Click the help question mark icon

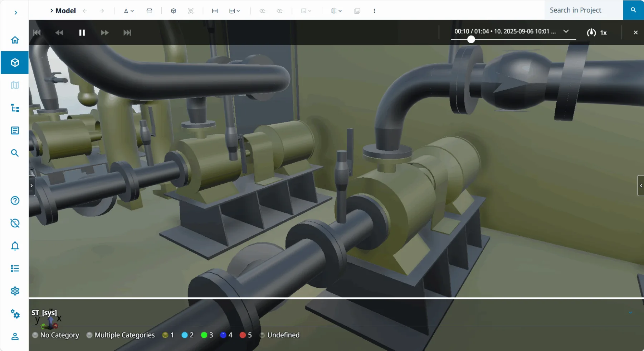15,201
